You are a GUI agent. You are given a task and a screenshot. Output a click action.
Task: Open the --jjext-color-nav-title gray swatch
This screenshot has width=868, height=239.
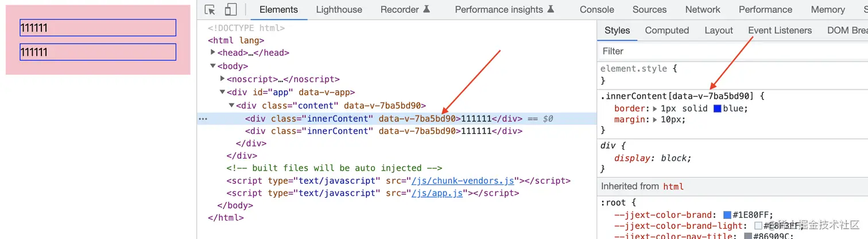point(748,236)
